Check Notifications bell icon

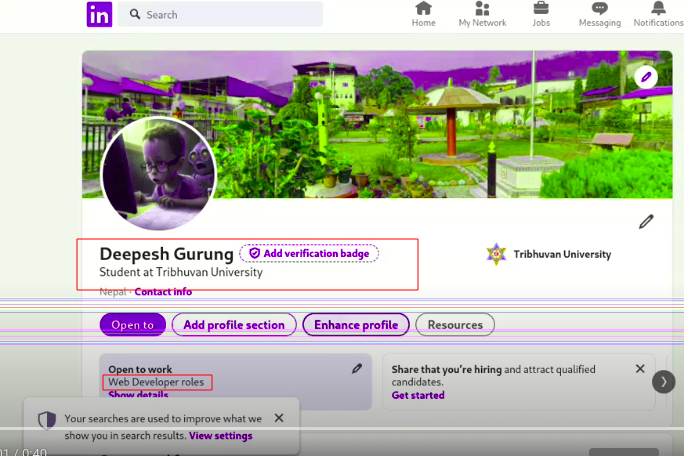(659, 14)
